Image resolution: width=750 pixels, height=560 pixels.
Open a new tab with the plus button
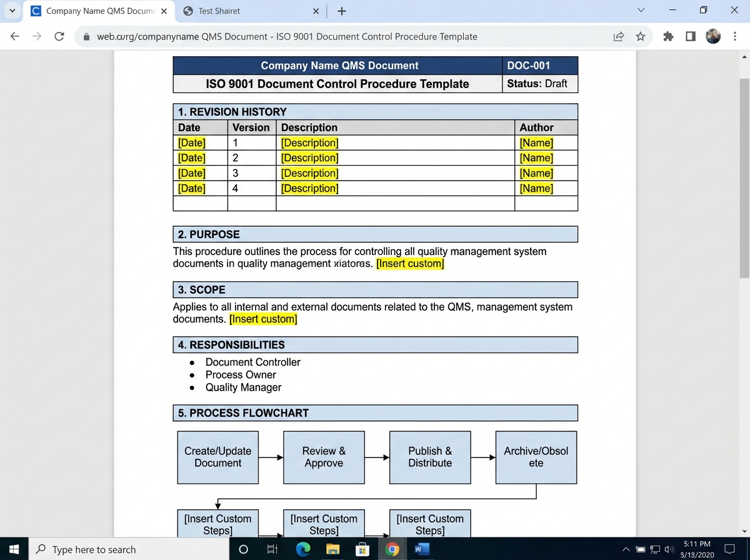point(341,11)
